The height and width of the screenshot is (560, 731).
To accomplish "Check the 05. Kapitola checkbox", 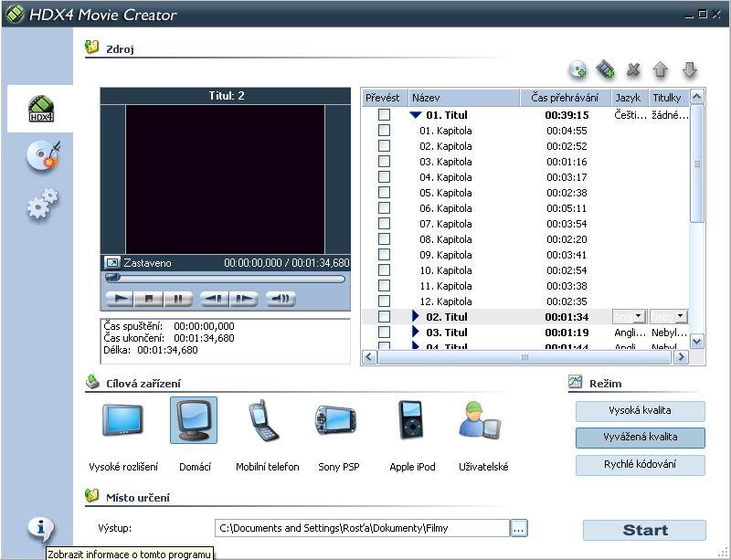I will click(x=384, y=193).
